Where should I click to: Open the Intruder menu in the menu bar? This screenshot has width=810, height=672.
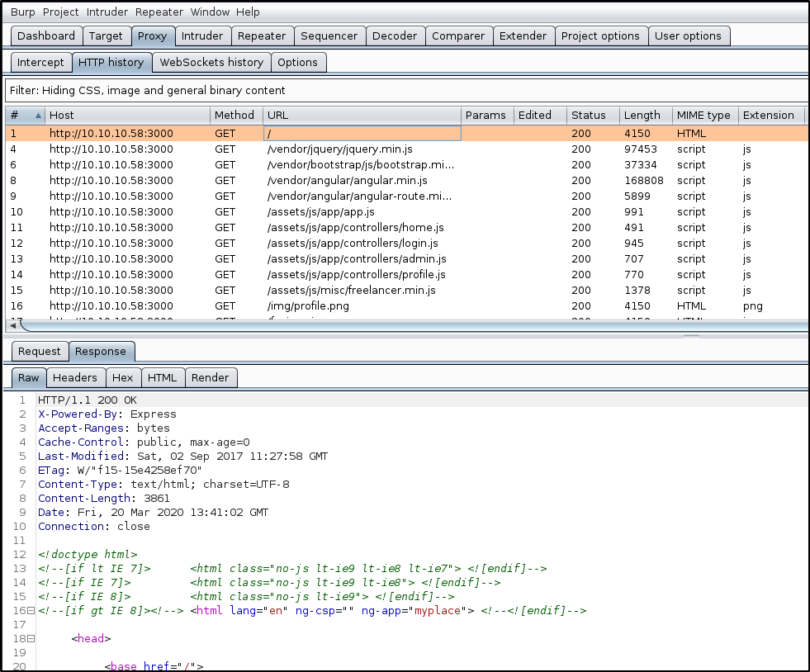coord(107,12)
